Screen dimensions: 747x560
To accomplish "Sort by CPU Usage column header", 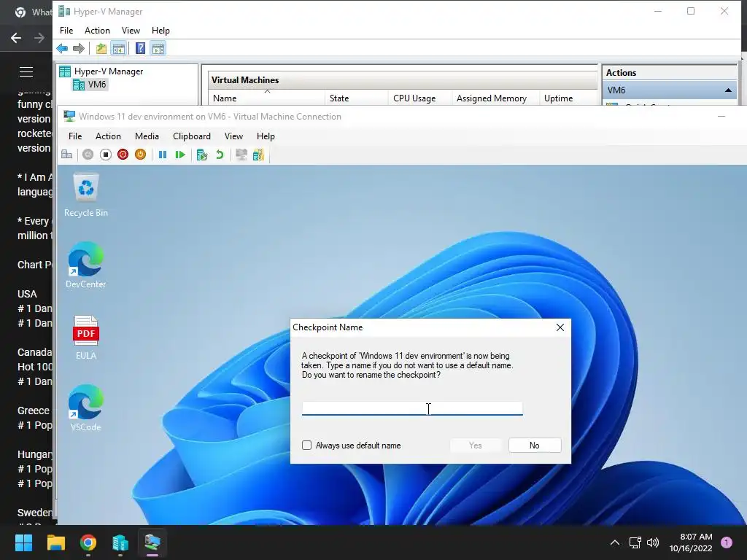I will pyautogui.click(x=419, y=98).
